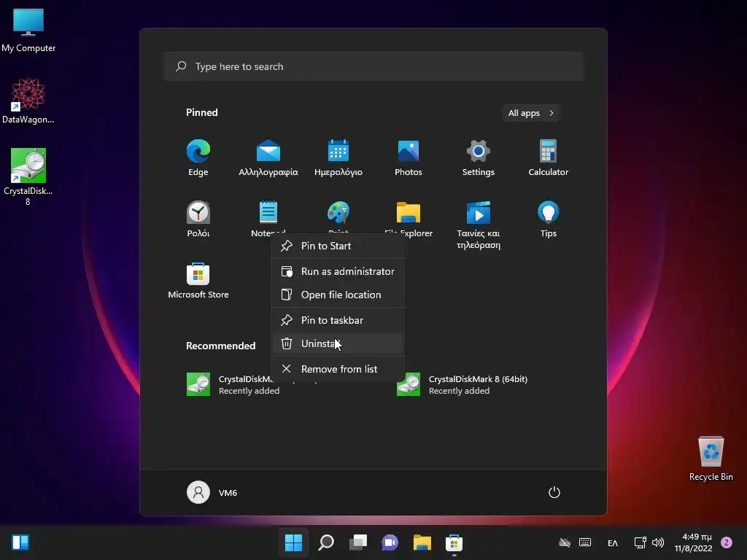Select Run as administrator
Screen dimensions: 747x560
(x=337, y=271)
